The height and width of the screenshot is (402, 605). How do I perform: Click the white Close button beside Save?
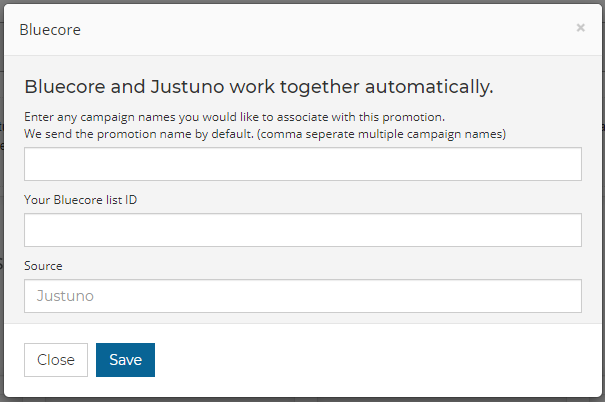click(x=56, y=360)
